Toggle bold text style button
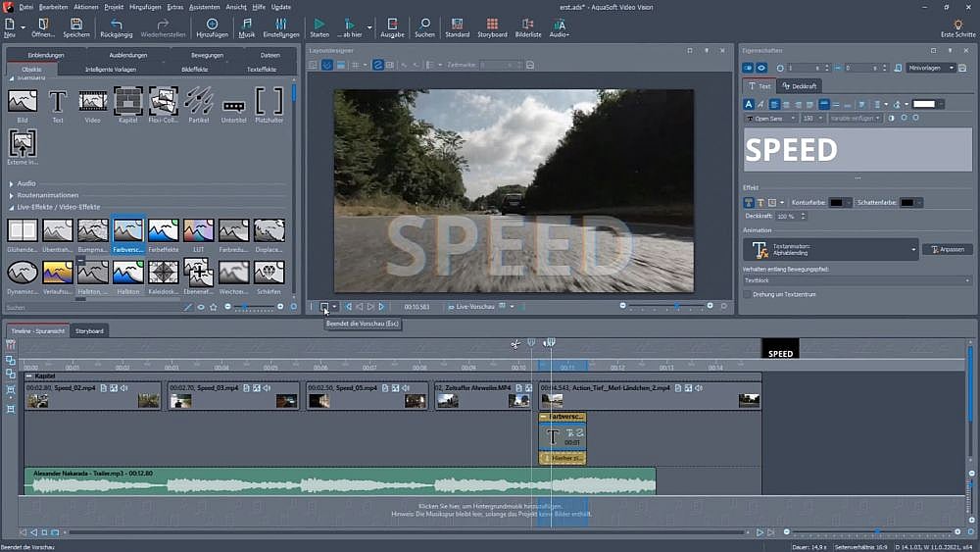 pyautogui.click(x=749, y=104)
